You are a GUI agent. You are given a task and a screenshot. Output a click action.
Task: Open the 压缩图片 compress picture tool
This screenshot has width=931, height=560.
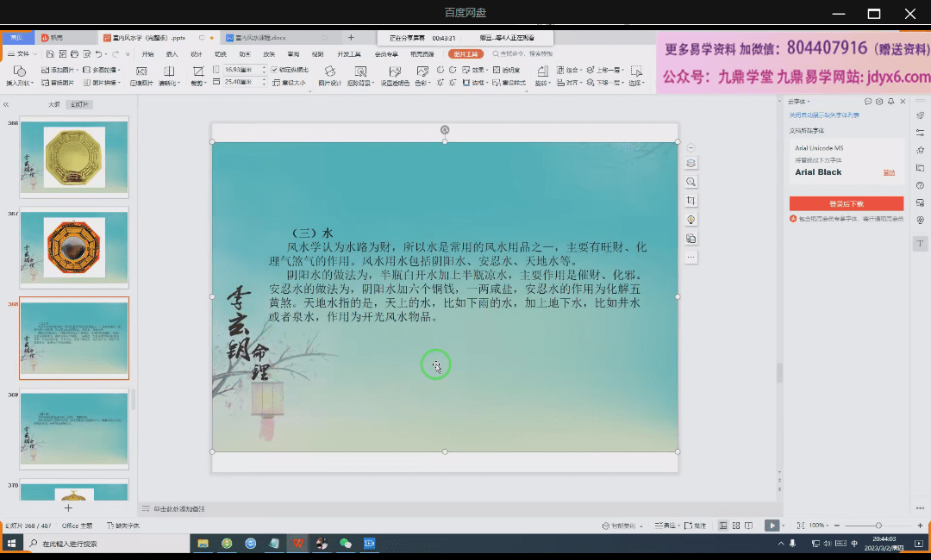coord(141,78)
